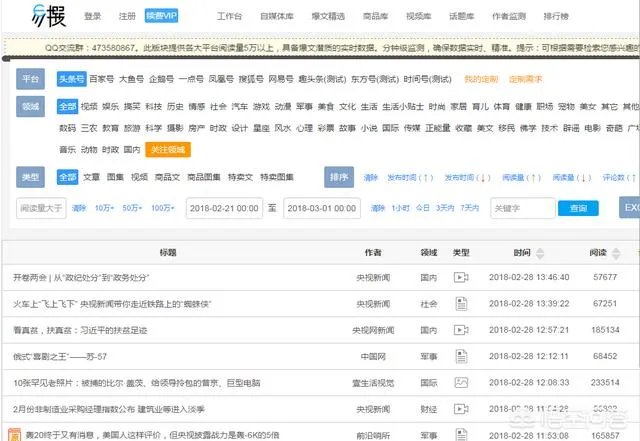This screenshot has width=640, height=441.
Task: Filter field by 科技
Action: [153, 107]
